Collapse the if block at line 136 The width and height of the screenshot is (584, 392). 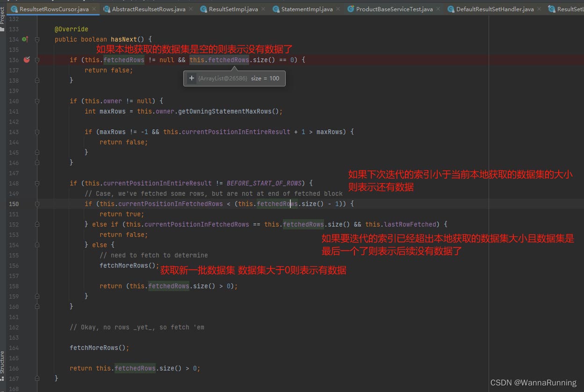[x=37, y=60]
